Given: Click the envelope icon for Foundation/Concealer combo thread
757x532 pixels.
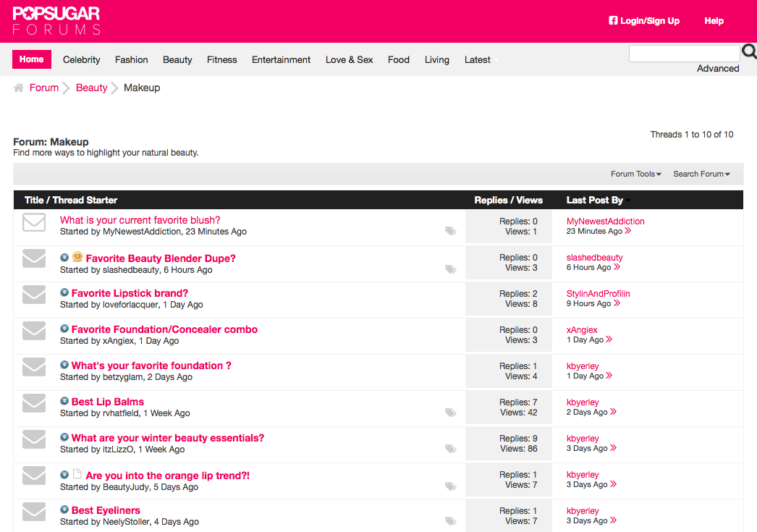Looking at the screenshot, I should coord(34,331).
